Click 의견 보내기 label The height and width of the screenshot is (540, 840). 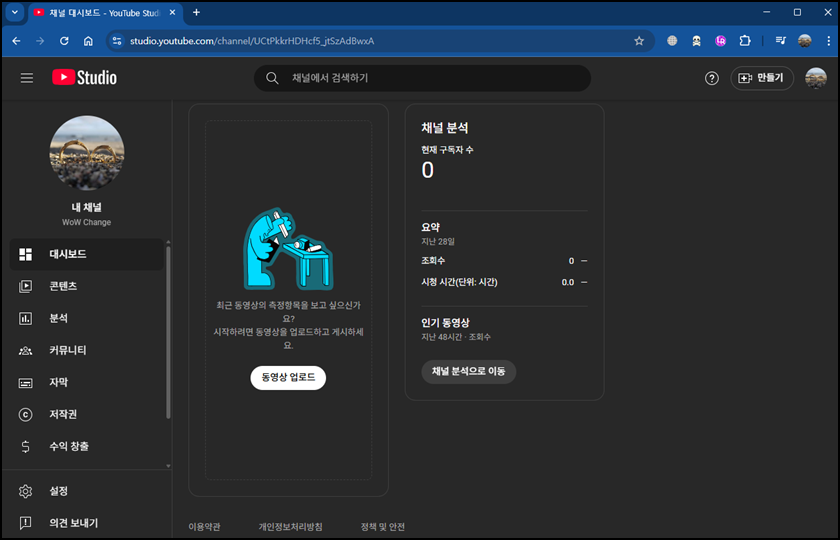point(74,523)
